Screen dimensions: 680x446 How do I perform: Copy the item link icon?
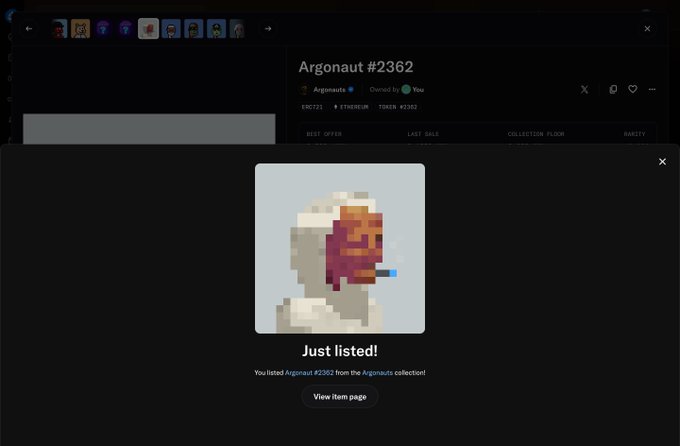tap(613, 89)
